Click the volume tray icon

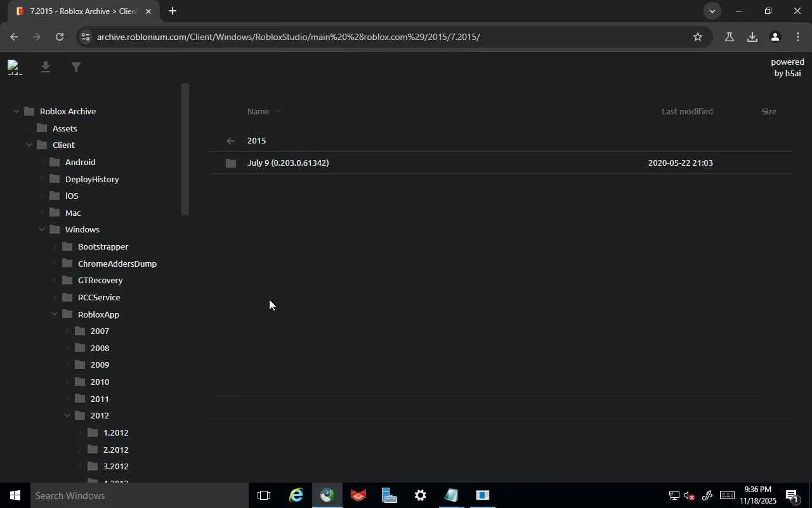coord(690,495)
